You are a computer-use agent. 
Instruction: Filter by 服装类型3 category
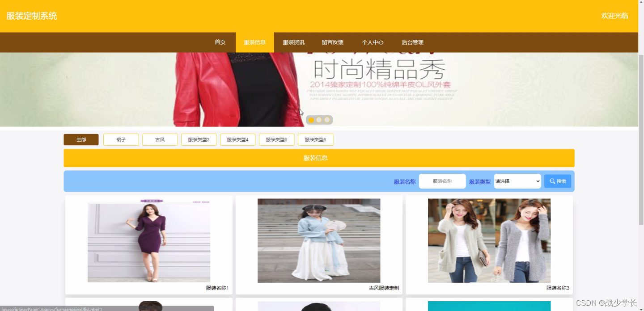[199, 140]
